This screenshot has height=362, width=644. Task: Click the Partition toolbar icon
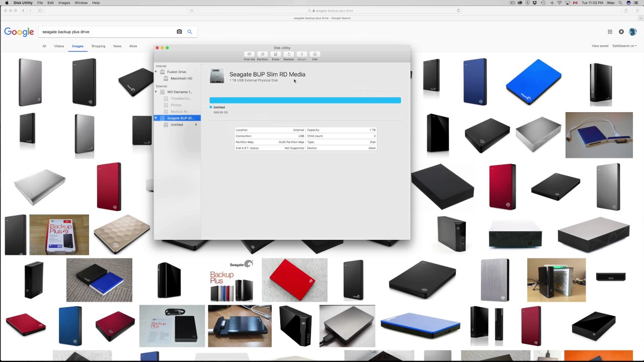262,55
